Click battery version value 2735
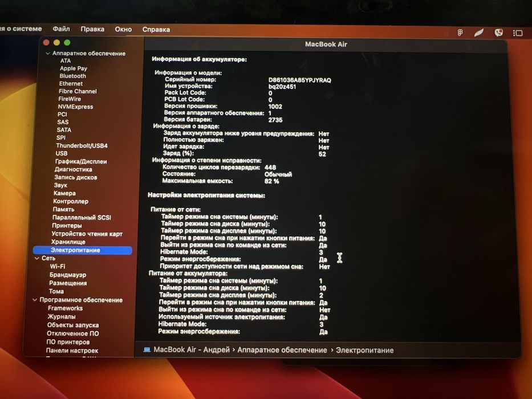The image size is (532, 399). tap(275, 120)
